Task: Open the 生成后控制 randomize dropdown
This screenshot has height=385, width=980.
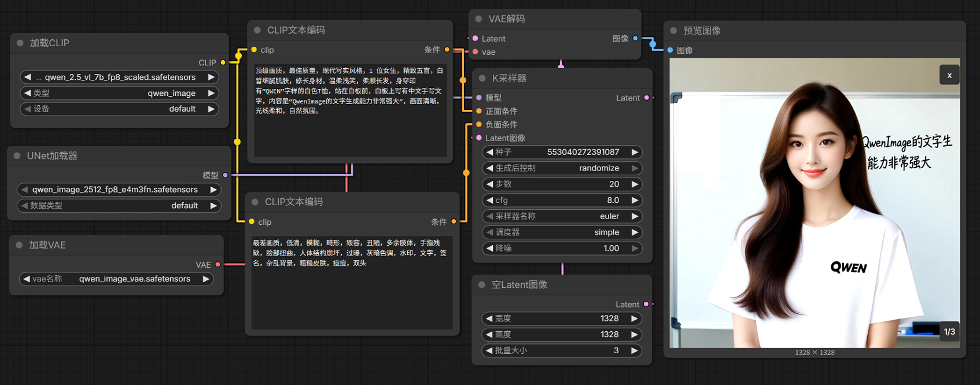Action: (562, 168)
